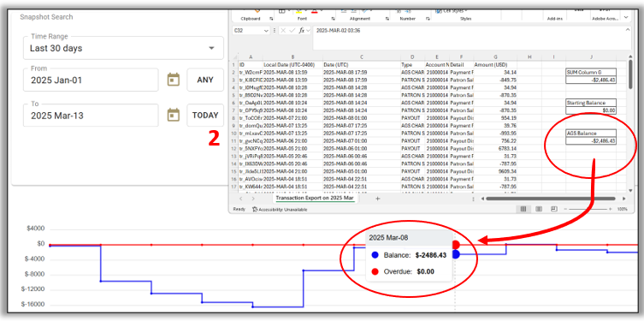Click the ANY button next to From date

tap(205, 80)
